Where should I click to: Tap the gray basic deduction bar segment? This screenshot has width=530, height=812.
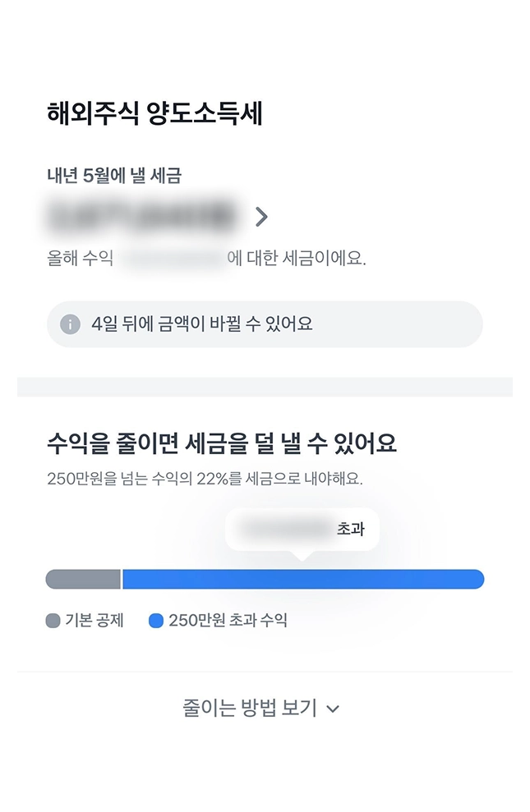coord(84,579)
